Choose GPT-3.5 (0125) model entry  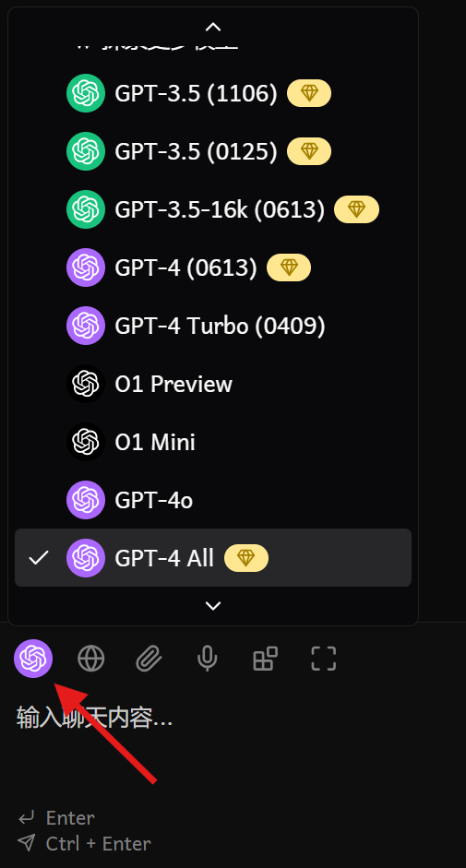tap(213, 151)
